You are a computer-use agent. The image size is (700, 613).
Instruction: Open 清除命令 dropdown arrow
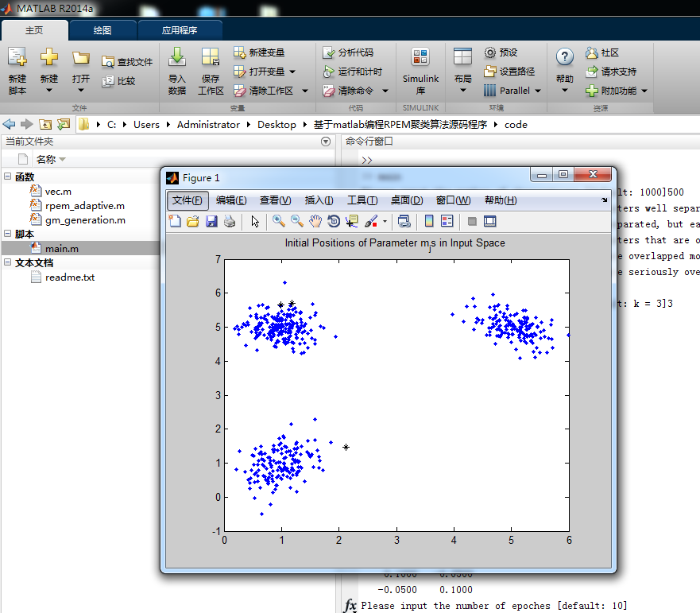pyautogui.click(x=385, y=91)
